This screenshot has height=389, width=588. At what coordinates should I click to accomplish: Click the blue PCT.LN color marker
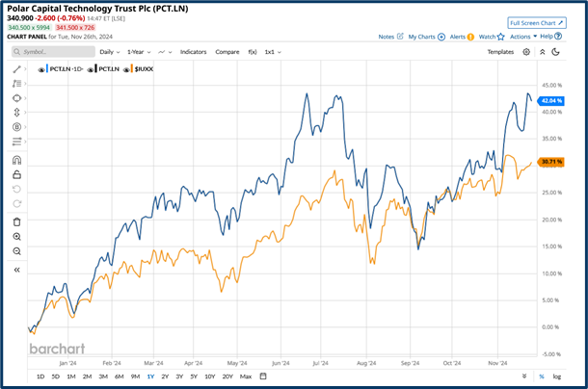[x=47, y=69]
